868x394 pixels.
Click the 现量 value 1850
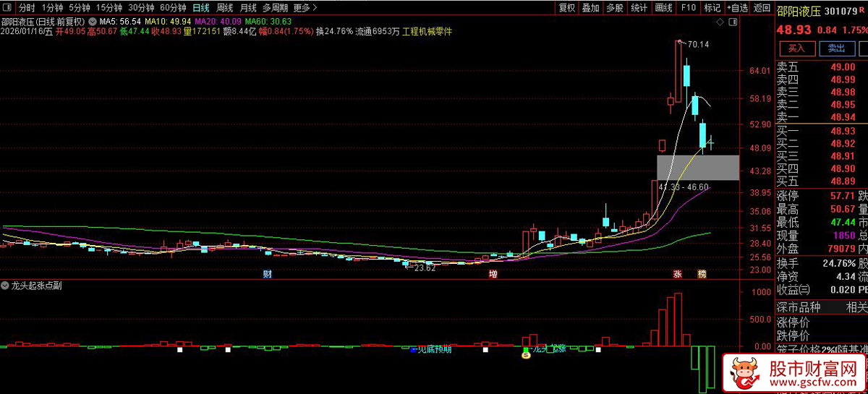844,235
